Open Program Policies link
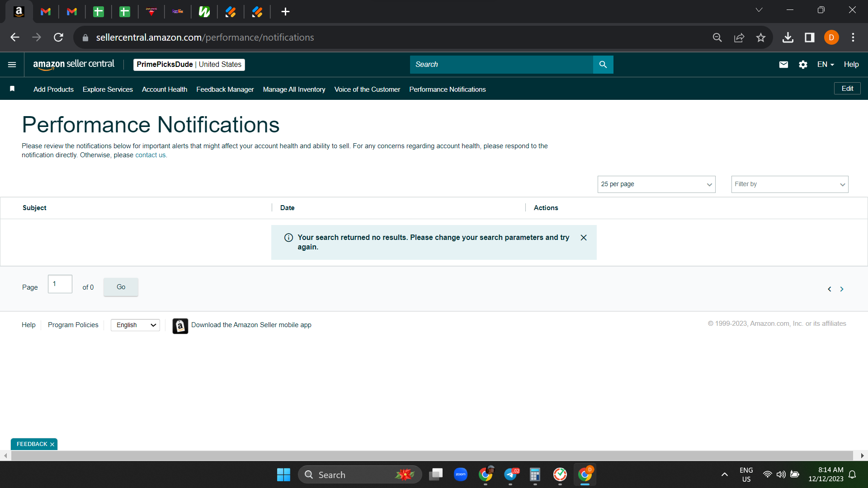This screenshot has height=488, width=868. point(73,325)
